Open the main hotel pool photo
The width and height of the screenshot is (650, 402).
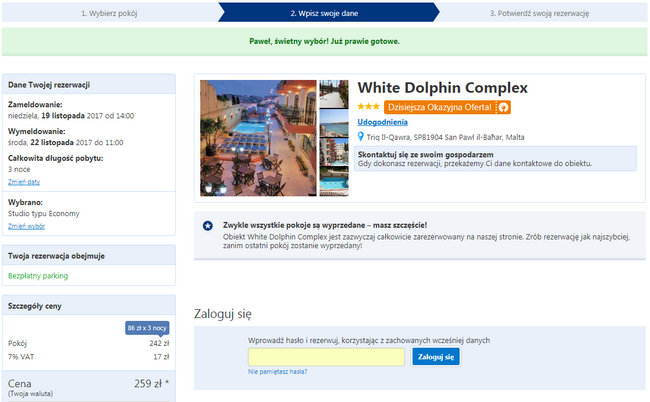[x=258, y=138]
